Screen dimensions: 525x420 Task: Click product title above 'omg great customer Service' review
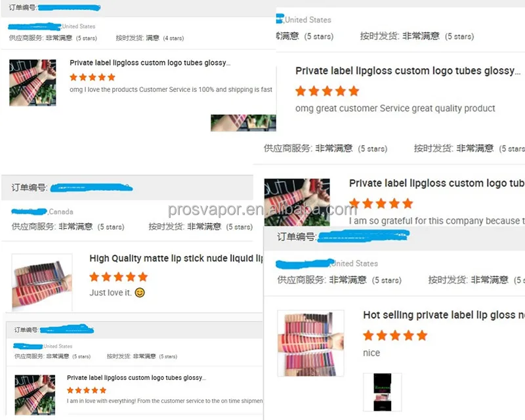coord(408,71)
